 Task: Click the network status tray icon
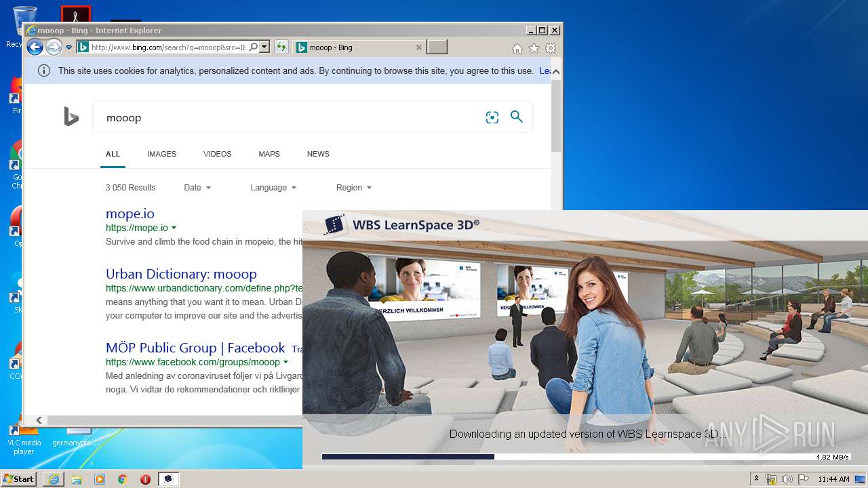point(771,479)
